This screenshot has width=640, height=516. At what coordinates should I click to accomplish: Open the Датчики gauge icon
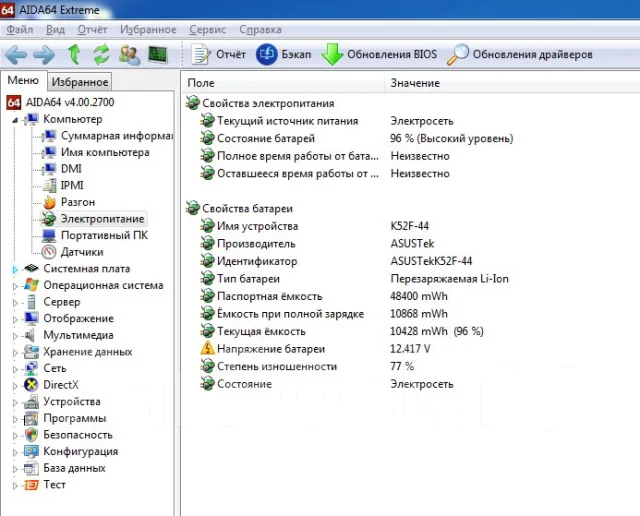point(49,252)
